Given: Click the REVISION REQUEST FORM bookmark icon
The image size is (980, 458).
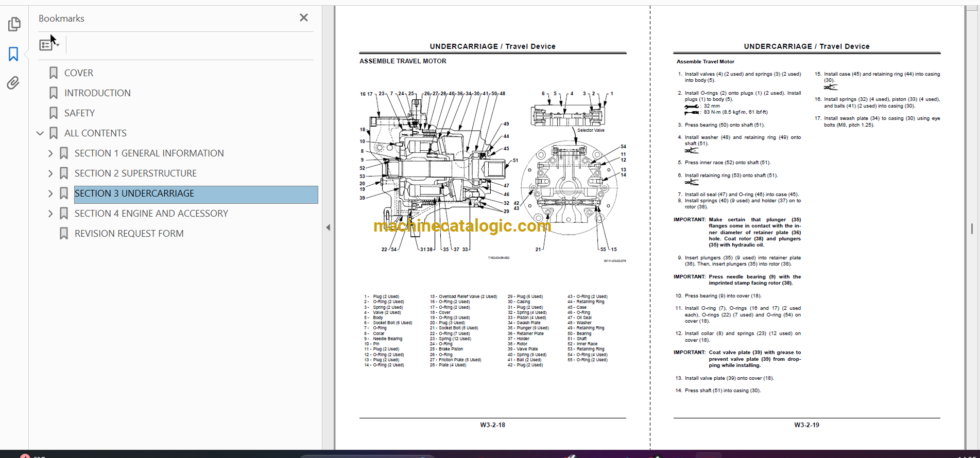Looking at the screenshot, I should click(x=64, y=234).
